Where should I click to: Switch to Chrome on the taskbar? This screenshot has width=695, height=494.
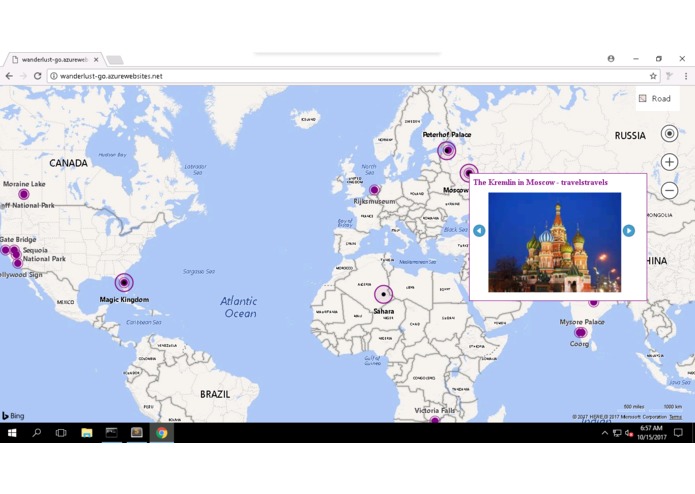(162, 433)
